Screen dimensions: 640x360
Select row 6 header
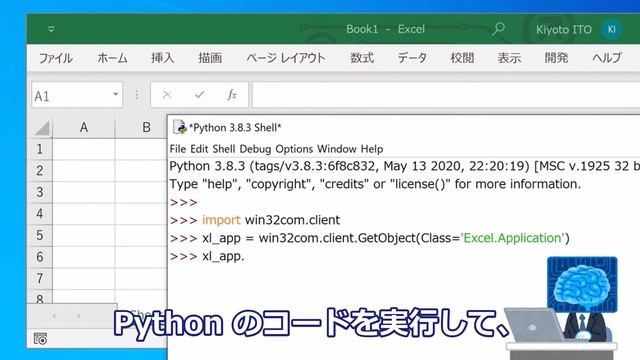tap(40, 257)
